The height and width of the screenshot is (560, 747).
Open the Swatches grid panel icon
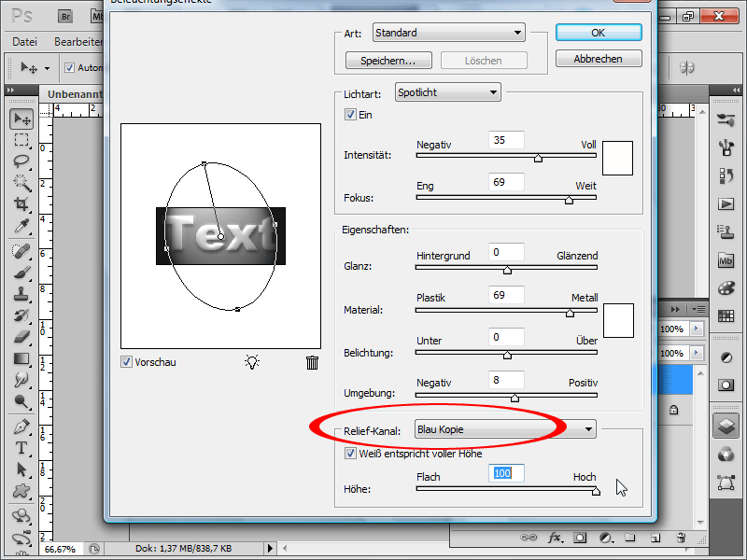[x=726, y=315]
